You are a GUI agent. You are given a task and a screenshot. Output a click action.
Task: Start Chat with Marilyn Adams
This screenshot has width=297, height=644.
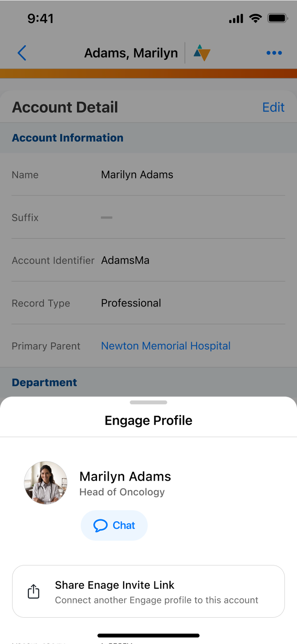tap(114, 526)
